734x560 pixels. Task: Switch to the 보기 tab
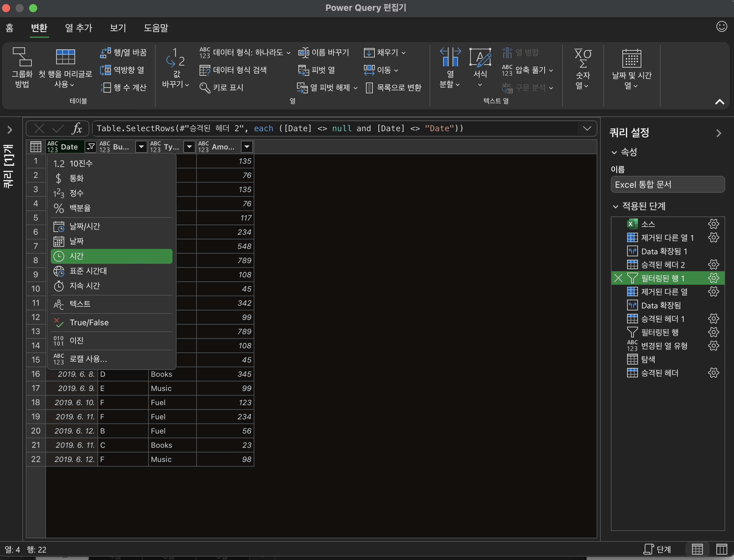(118, 28)
